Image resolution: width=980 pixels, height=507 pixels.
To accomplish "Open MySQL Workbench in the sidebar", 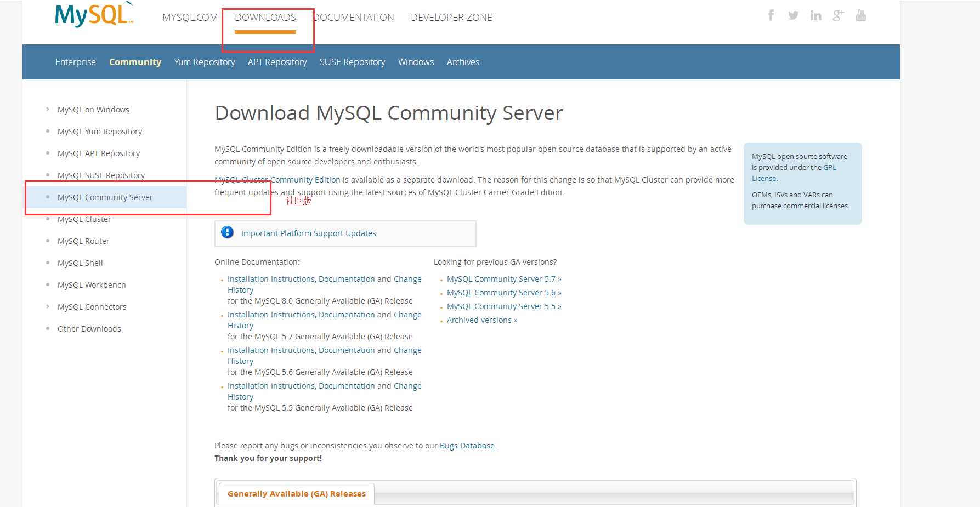I will 92,285.
